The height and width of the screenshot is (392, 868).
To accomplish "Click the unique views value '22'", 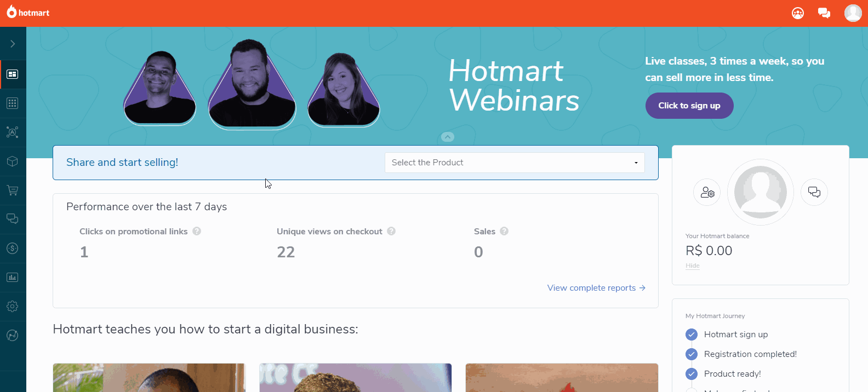I will [286, 252].
